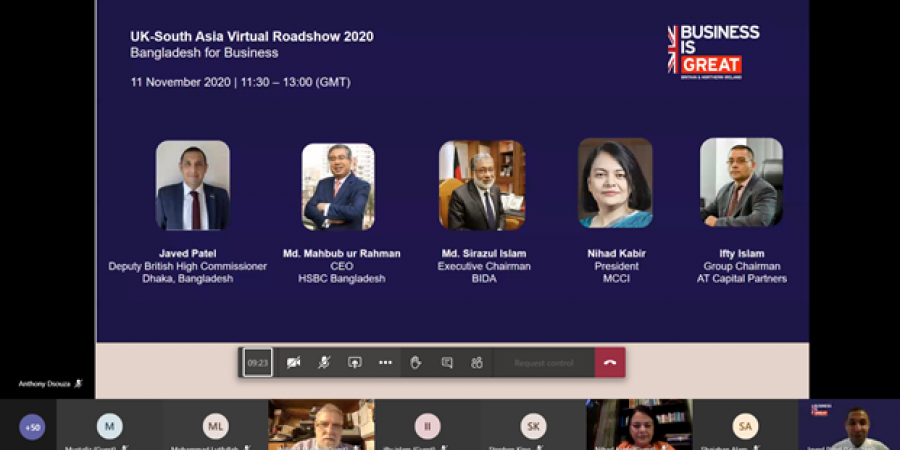The height and width of the screenshot is (450, 900).
Task: Select the ML participant avatar
Action: point(216,426)
